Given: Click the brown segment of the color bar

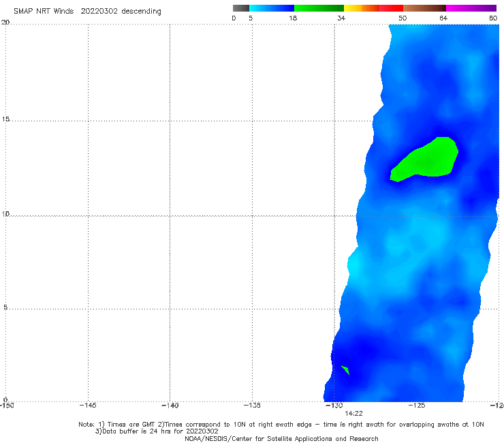Looking at the screenshot, I should click(424, 8).
